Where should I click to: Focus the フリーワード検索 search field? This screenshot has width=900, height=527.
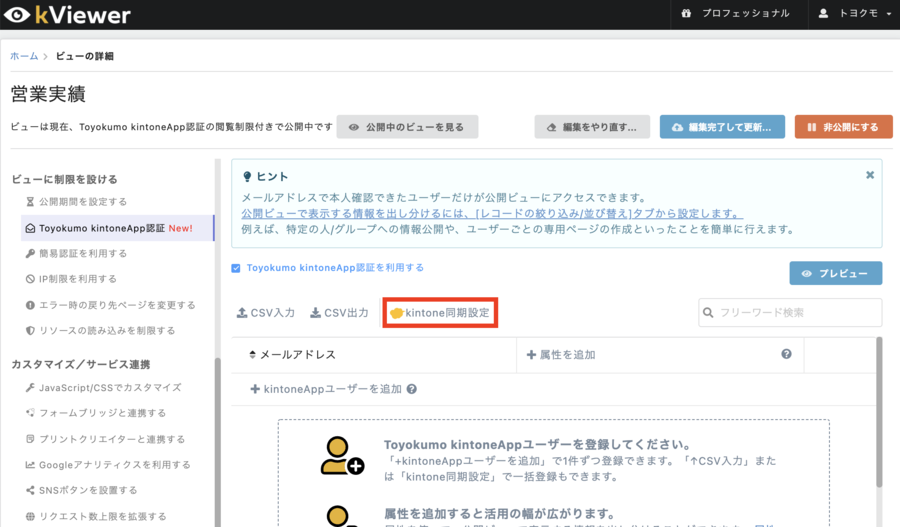[x=790, y=313]
